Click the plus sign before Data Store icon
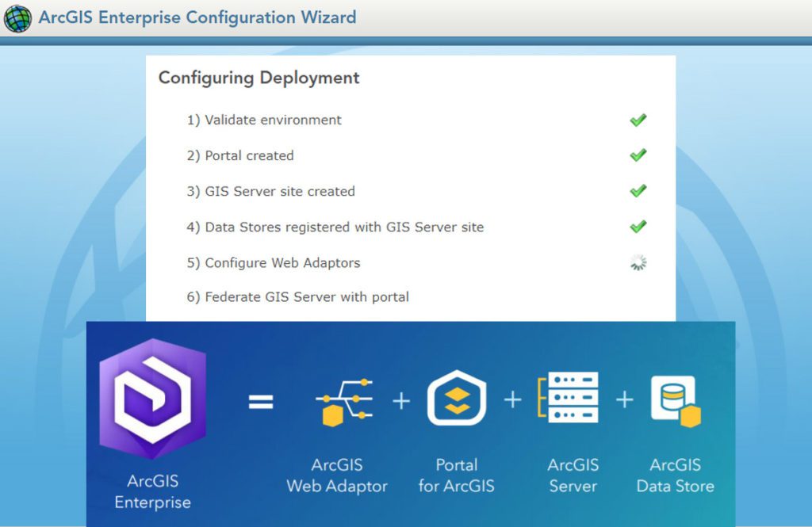The height and width of the screenshot is (527, 812). tap(625, 399)
